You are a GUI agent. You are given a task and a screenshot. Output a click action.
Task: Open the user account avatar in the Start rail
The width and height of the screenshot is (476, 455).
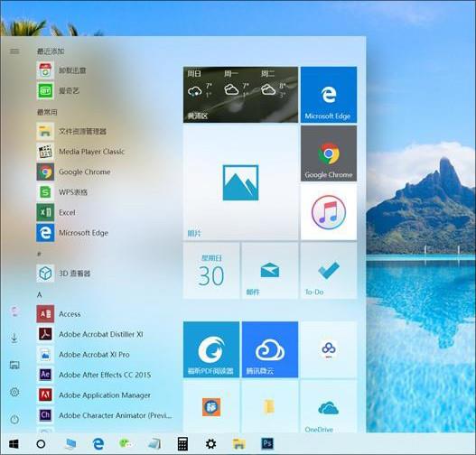click(x=14, y=311)
